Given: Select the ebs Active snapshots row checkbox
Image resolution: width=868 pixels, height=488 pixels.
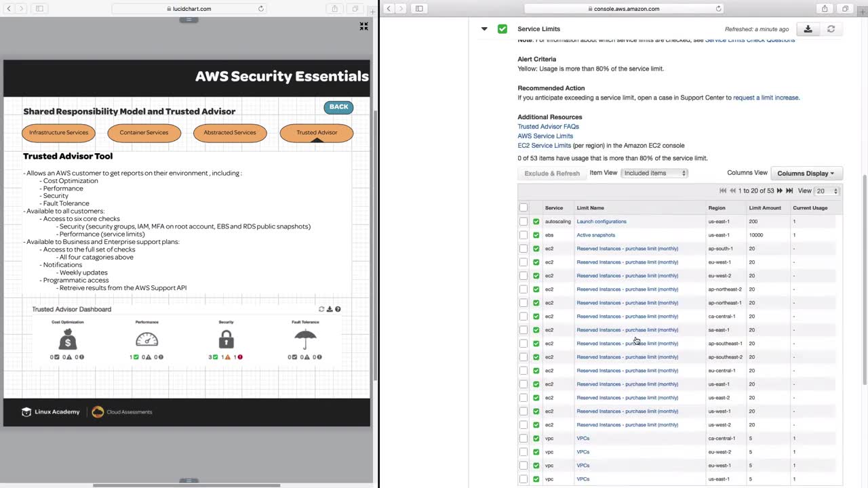Looking at the screenshot, I should (524, 235).
